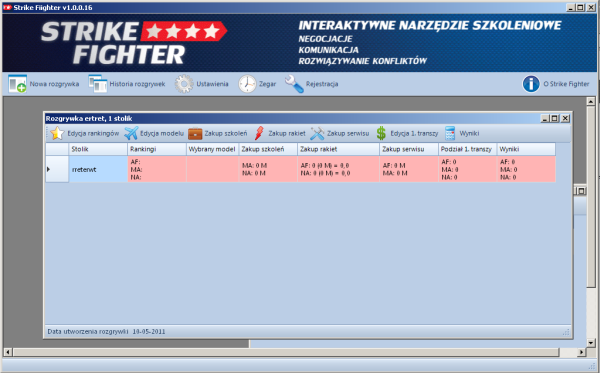Screen dimensions: 600x373
Task: Click the vertical scrollbar thumb
Action: coord(591,197)
